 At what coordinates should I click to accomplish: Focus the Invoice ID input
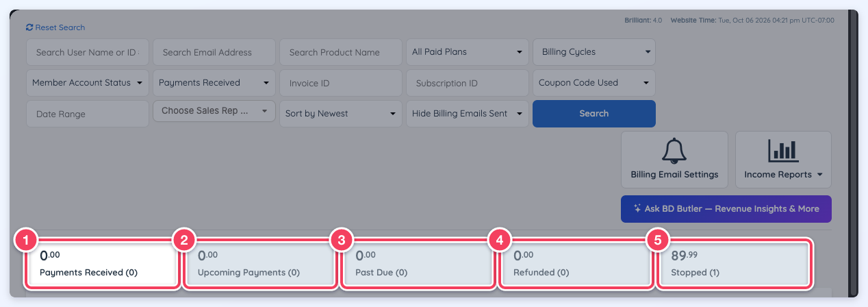341,83
